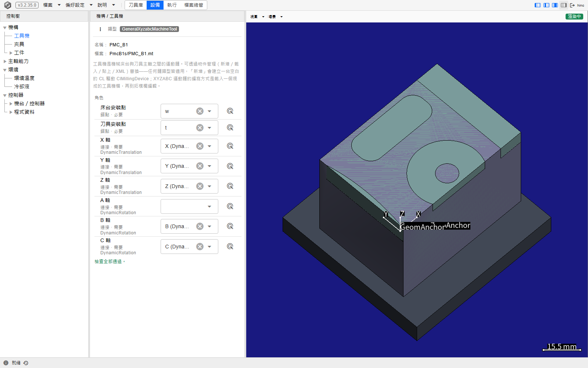
Task: Switch to the 檔案總管 tab
Action: (x=194, y=5)
